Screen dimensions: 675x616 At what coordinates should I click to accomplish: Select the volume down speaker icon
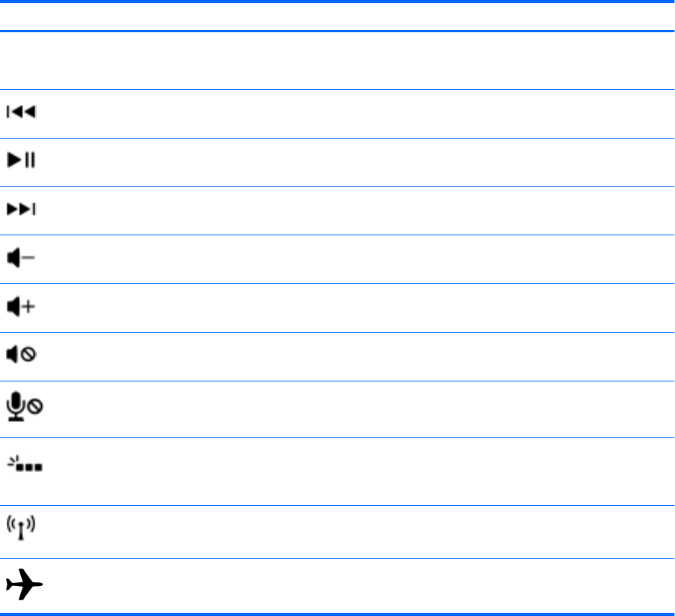click(21, 259)
